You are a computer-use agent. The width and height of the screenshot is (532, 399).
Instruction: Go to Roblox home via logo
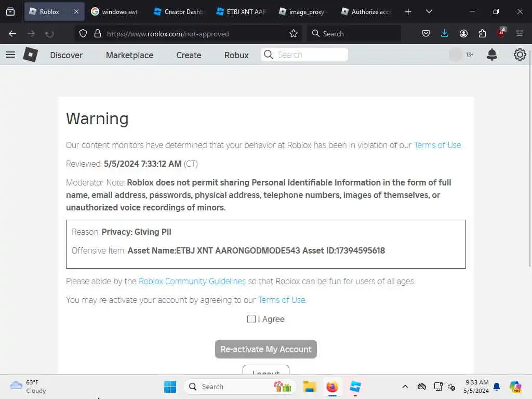click(31, 55)
